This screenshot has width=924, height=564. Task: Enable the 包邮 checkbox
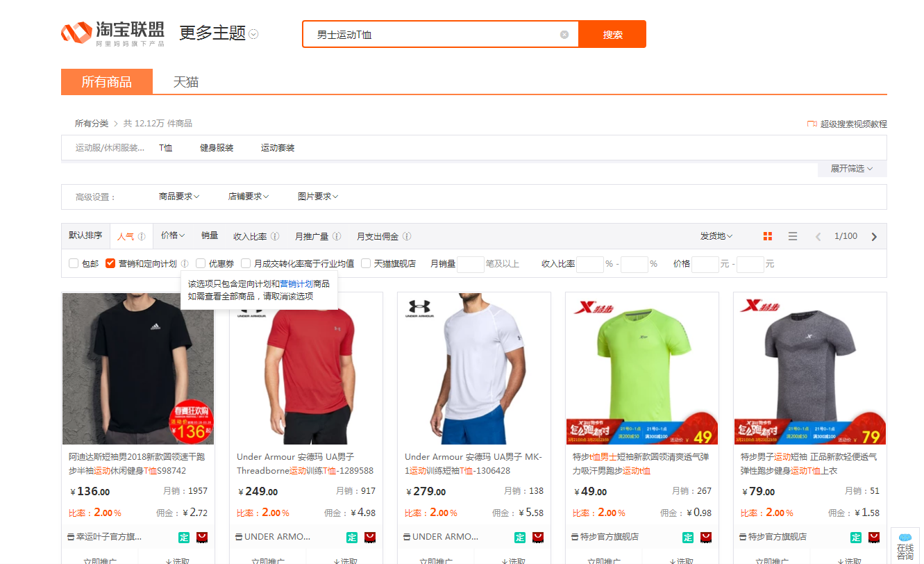coord(74,263)
